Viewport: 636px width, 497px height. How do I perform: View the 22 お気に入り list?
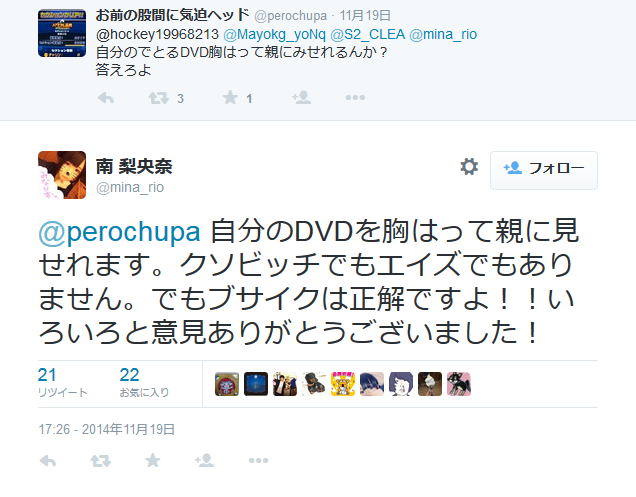tap(144, 382)
